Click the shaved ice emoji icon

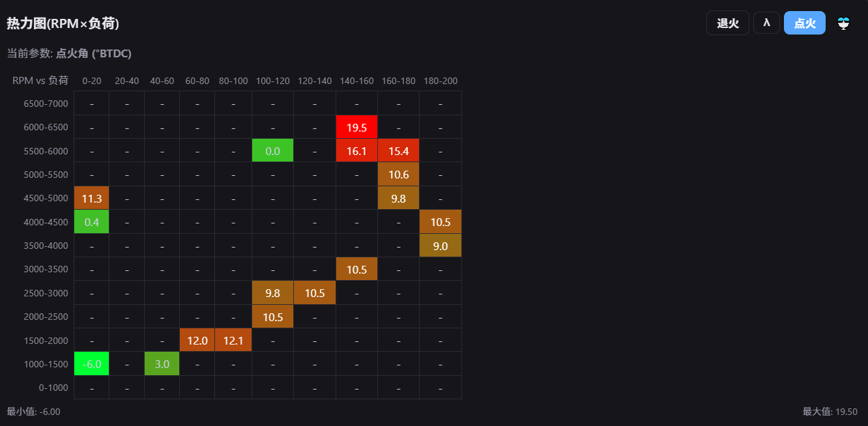(844, 23)
